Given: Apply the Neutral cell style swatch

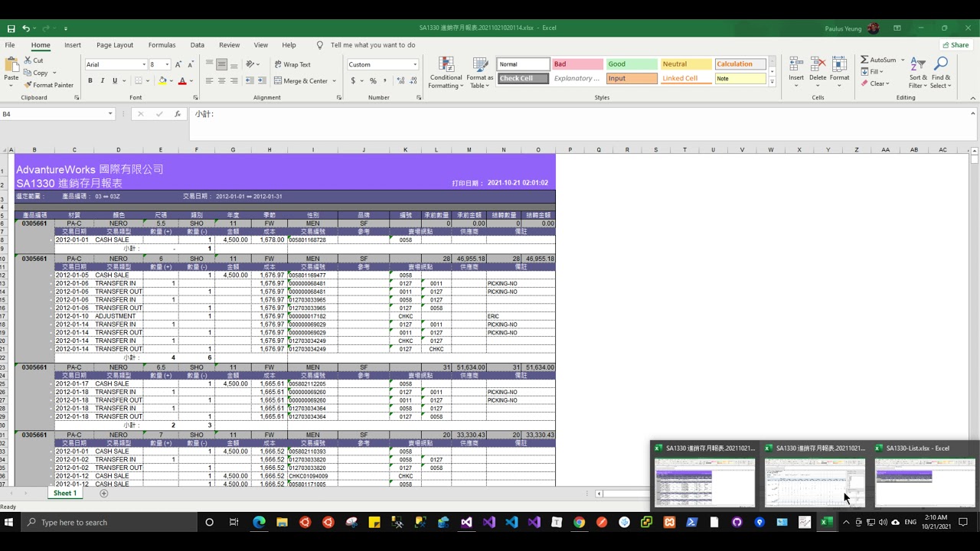Looking at the screenshot, I should click(686, 64).
